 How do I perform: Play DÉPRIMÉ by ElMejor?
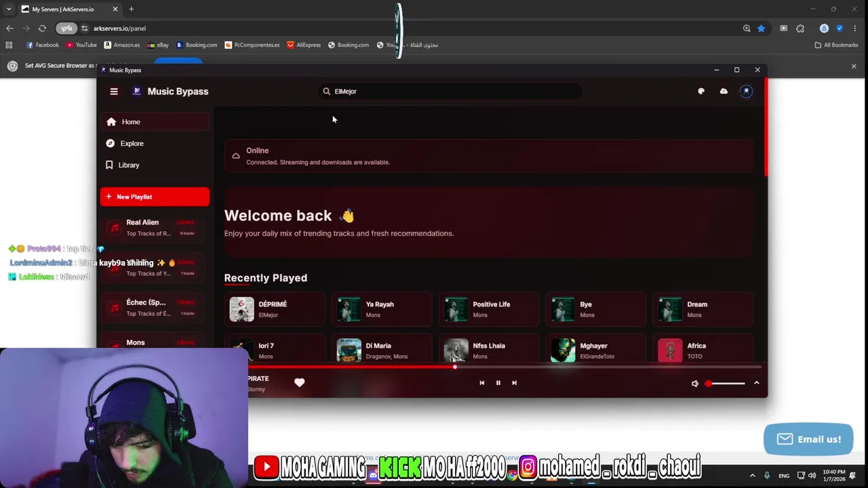[x=275, y=309]
